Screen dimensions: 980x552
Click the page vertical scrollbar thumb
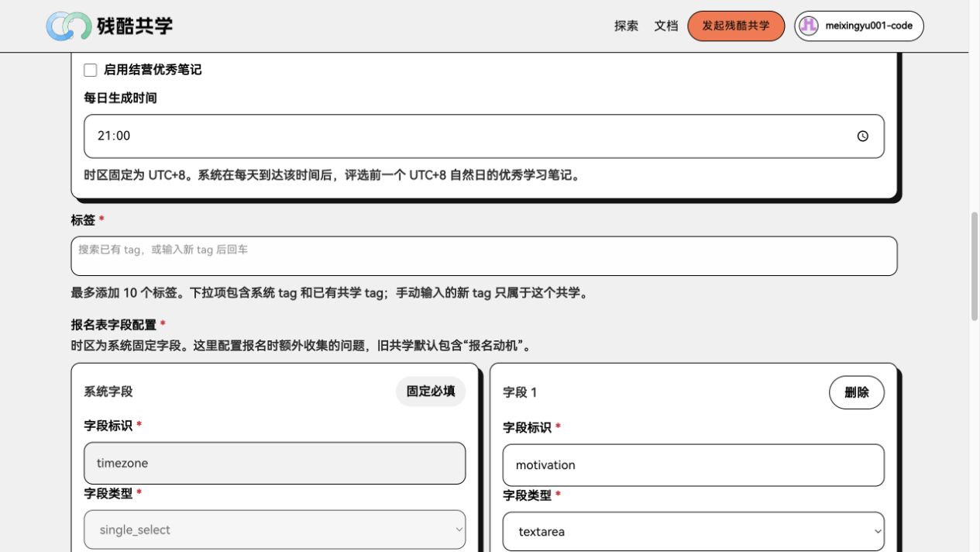[975, 266]
